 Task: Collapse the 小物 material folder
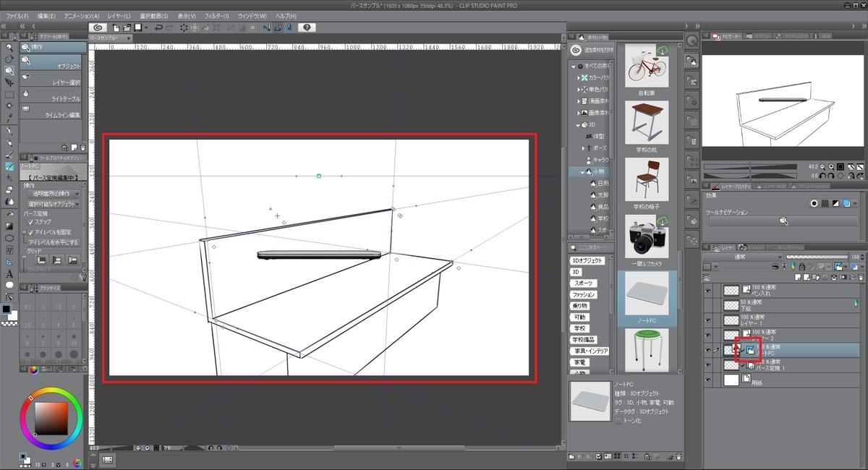coord(583,172)
